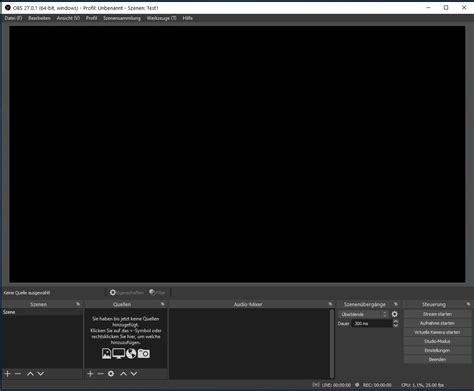Screen dimensions: 474x391
Task: Click the display capture monitor icon
Action: (x=119, y=353)
